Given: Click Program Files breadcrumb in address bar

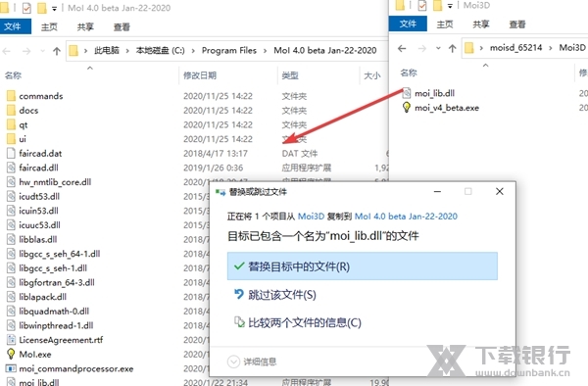Looking at the screenshot, I should click(x=229, y=51).
